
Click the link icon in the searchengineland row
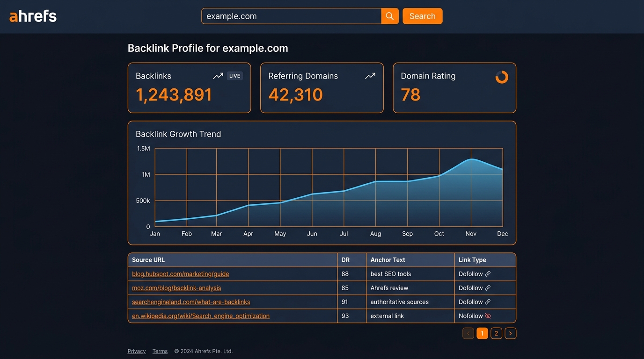coord(488,302)
